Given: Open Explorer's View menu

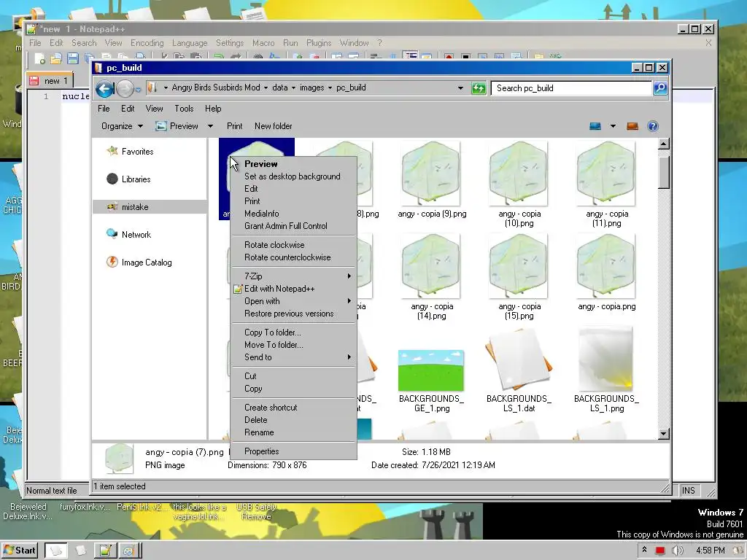Looking at the screenshot, I should click(154, 109).
